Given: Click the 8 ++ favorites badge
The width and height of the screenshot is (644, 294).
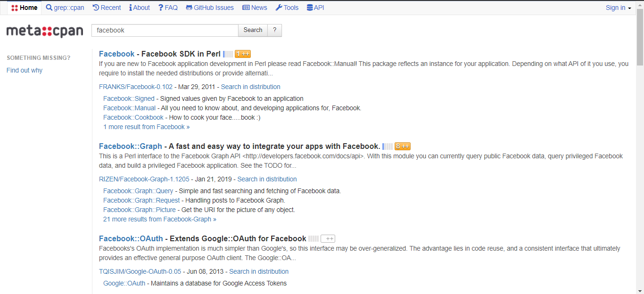Looking at the screenshot, I should 403,146.
